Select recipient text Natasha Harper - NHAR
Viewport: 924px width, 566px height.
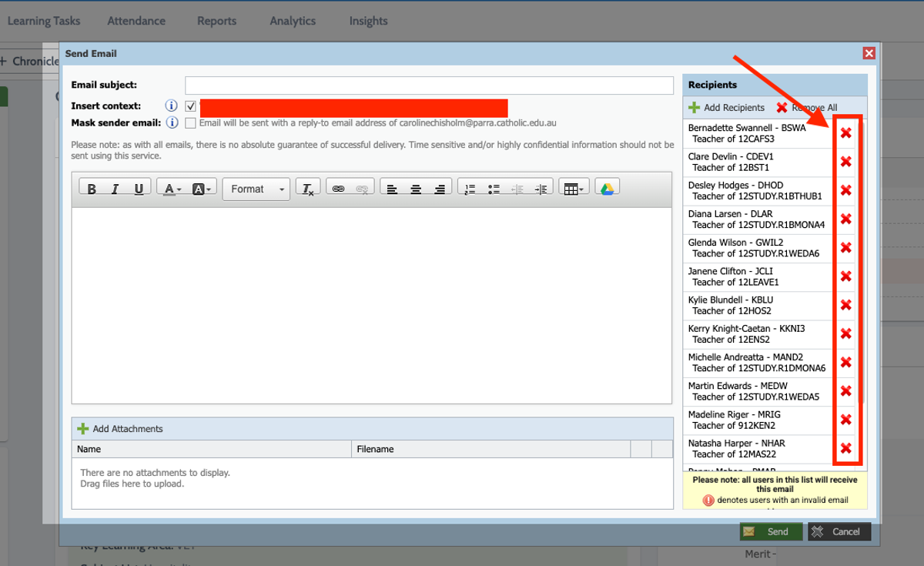[737, 443]
